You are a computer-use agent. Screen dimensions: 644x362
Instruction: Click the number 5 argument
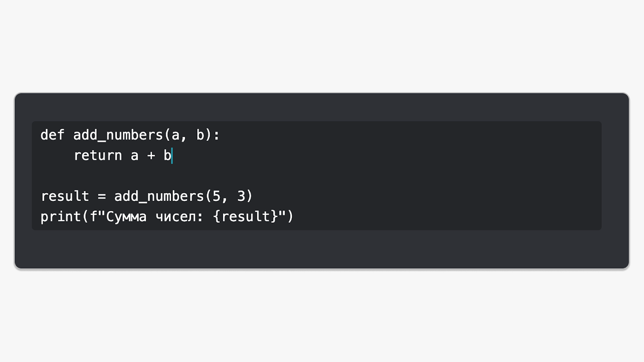(217, 196)
